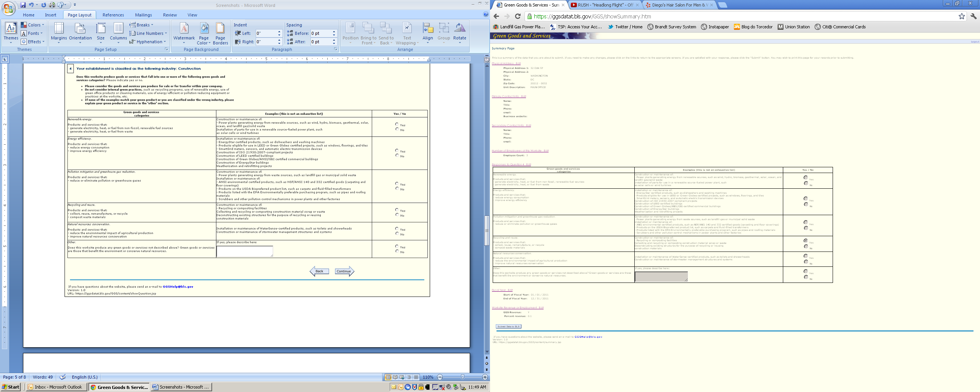This screenshot has width=980, height=392.
Task: Open the Diego's Hair Salon browser tab
Action: (679, 5)
